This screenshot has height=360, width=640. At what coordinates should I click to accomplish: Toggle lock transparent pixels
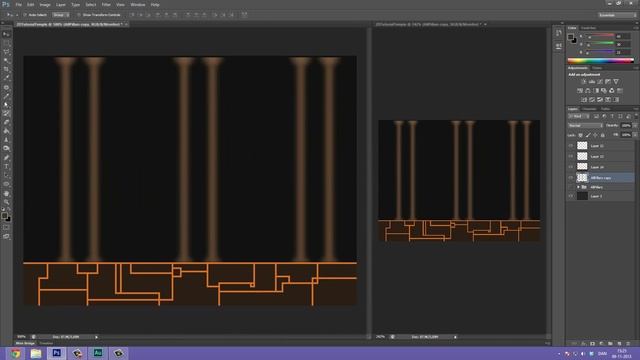580,135
